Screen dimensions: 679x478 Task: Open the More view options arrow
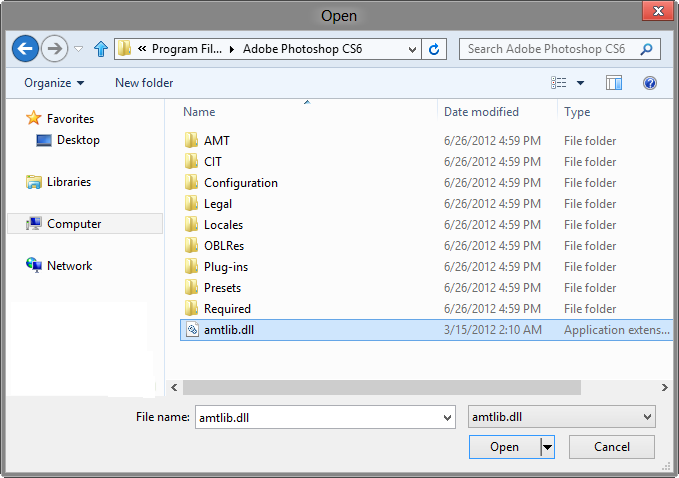580,83
